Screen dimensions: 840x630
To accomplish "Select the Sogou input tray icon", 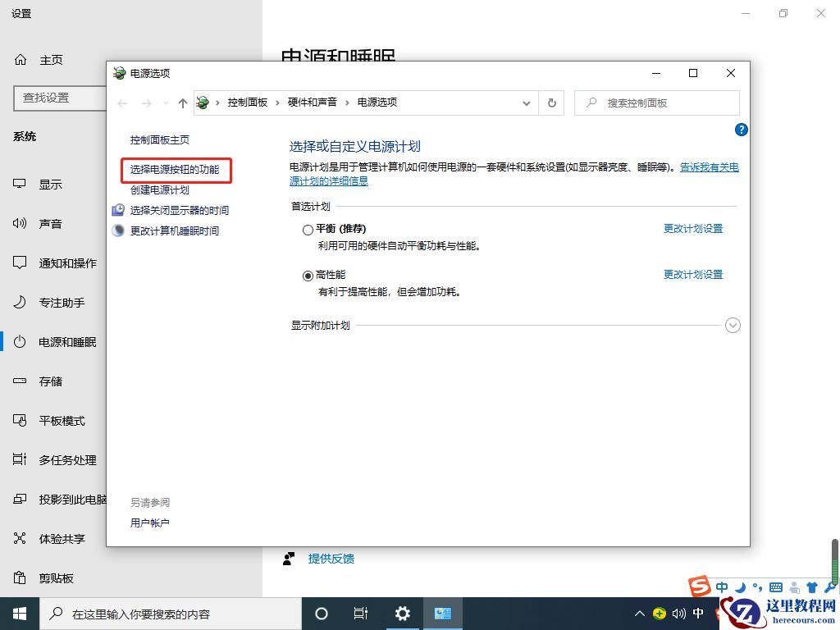I will [700, 587].
